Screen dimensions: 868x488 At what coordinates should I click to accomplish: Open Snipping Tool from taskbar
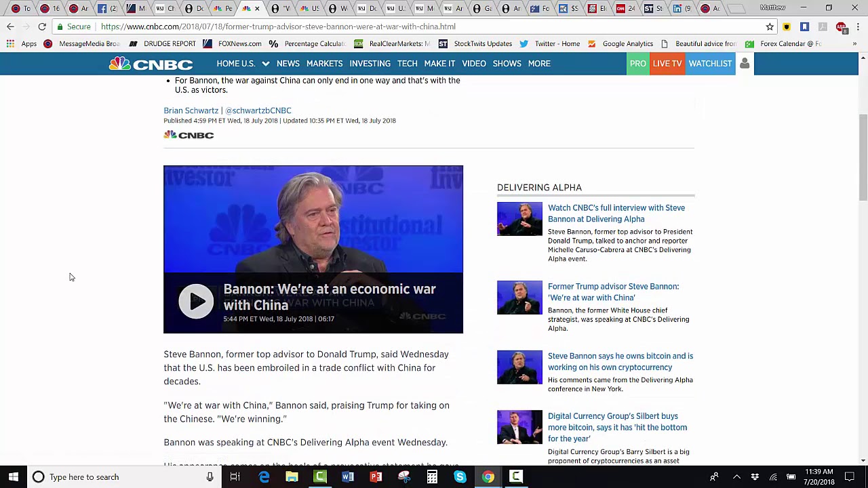404,477
